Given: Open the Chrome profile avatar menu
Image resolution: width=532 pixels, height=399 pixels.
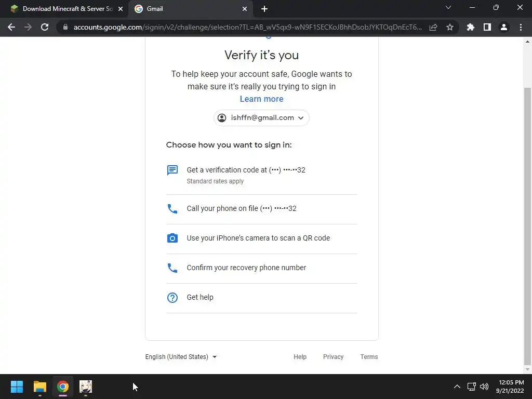Looking at the screenshot, I should (504, 27).
